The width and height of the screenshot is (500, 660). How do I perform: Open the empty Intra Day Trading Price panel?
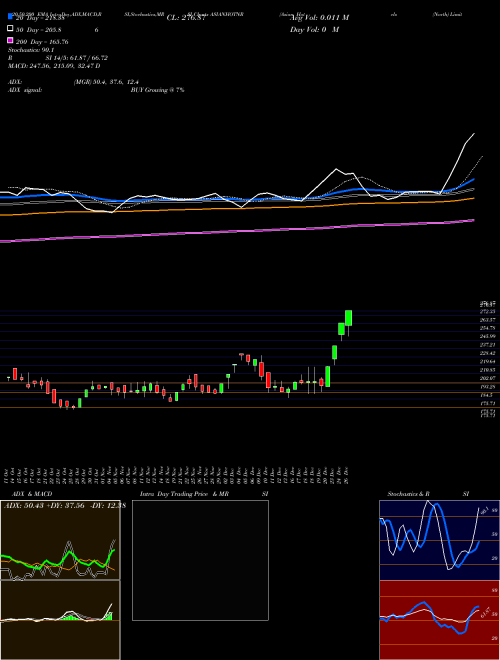point(200,560)
